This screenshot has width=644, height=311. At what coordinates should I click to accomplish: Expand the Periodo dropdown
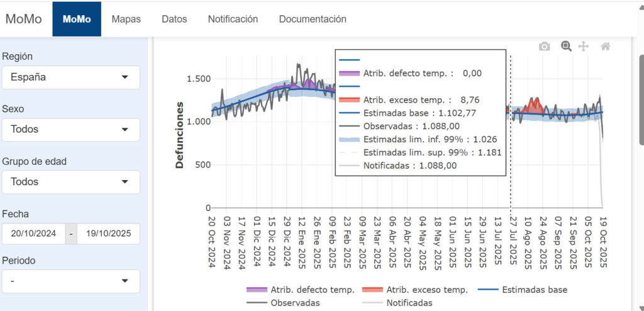(70, 281)
